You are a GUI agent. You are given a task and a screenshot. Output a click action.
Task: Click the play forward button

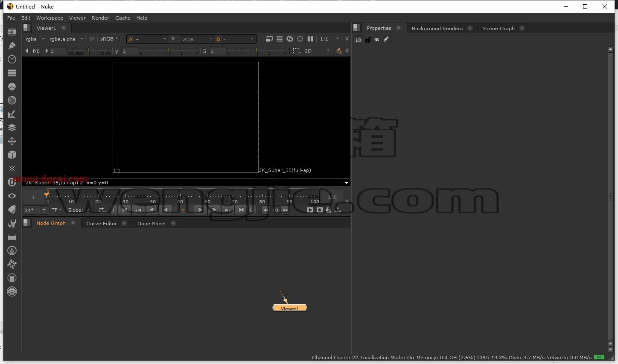tap(200, 210)
